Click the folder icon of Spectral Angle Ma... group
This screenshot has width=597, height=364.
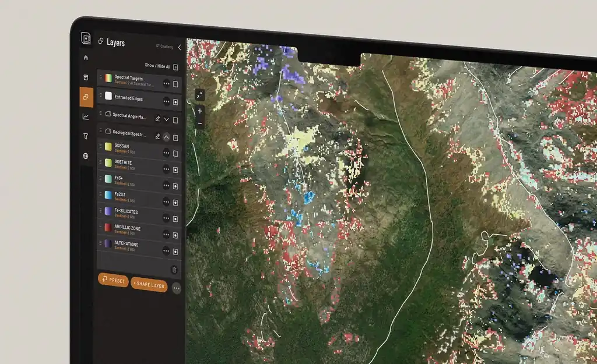click(x=108, y=114)
